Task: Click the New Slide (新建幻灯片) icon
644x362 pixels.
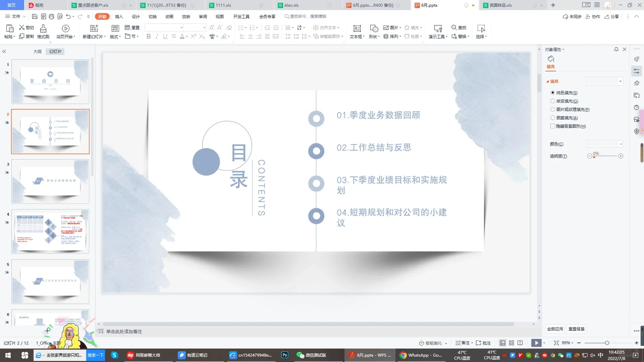Action: coord(94,29)
